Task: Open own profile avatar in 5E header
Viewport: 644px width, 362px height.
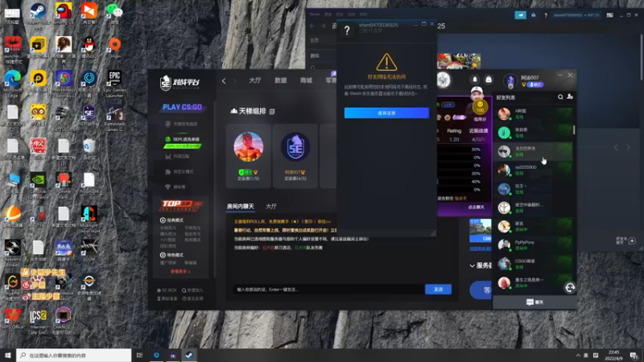Action: pos(510,80)
